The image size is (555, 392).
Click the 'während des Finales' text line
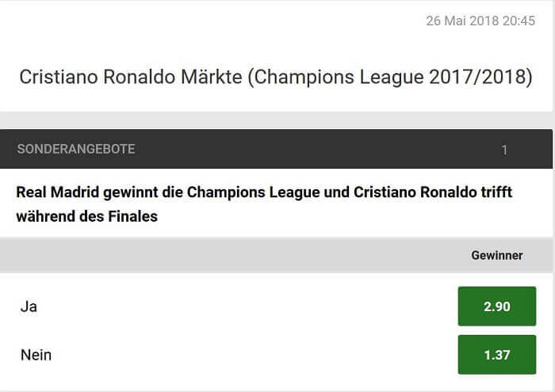pyautogui.click(x=86, y=216)
